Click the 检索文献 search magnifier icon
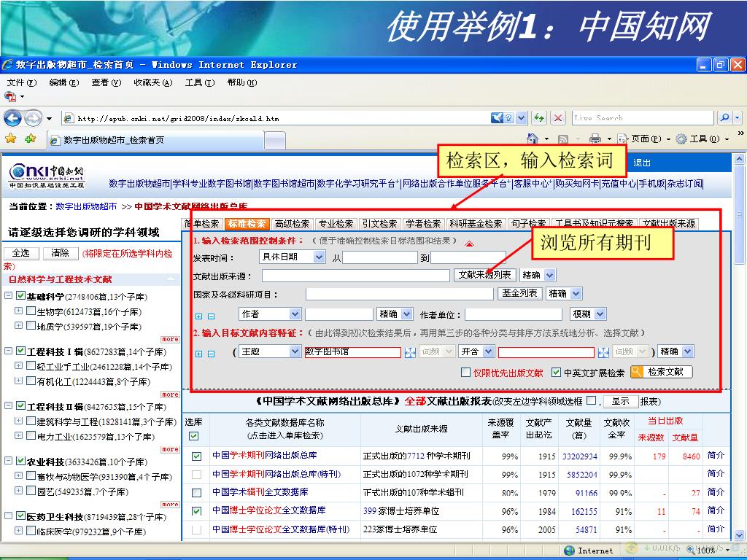Viewport: 747px width, 560px height. 637,372
